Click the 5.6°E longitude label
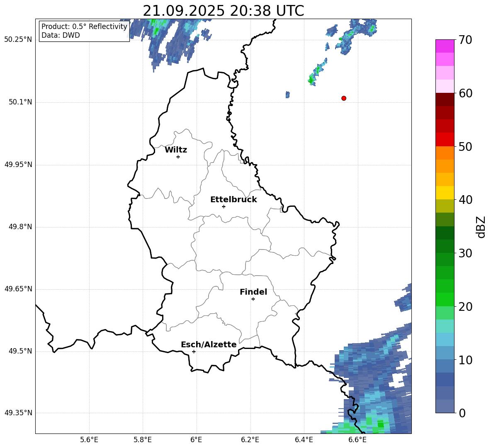Image resolution: width=491 pixels, height=448 pixels. point(89,440)
